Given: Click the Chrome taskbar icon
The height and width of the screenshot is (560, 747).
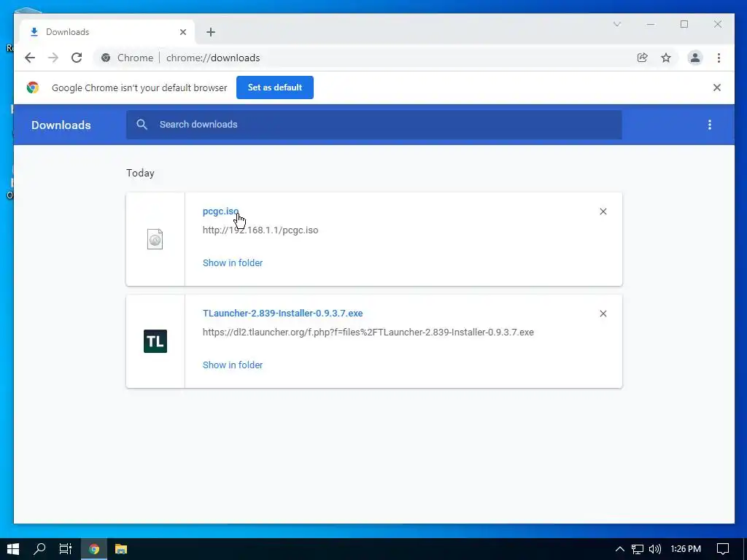Looking at the screenshot, I should pyautogui.click(x=94, y=549).
